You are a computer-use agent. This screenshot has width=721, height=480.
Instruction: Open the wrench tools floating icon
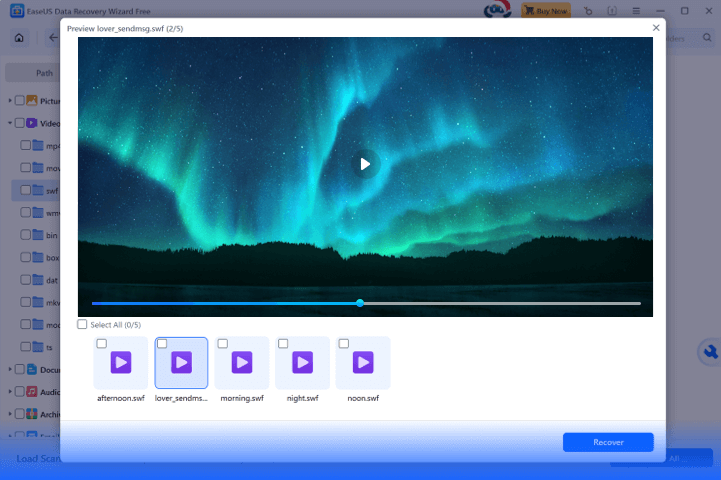[709, 353]
